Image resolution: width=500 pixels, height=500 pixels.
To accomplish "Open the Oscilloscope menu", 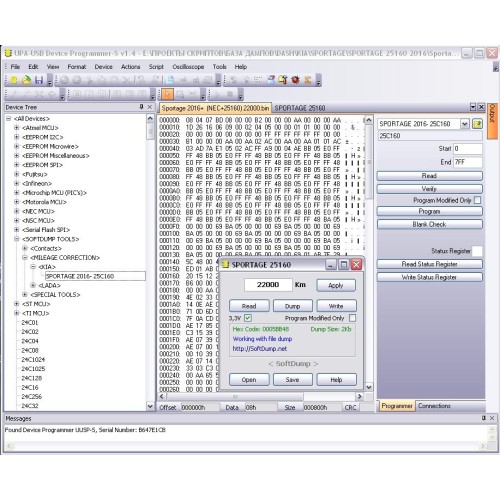I will click(x=188, y=67).
